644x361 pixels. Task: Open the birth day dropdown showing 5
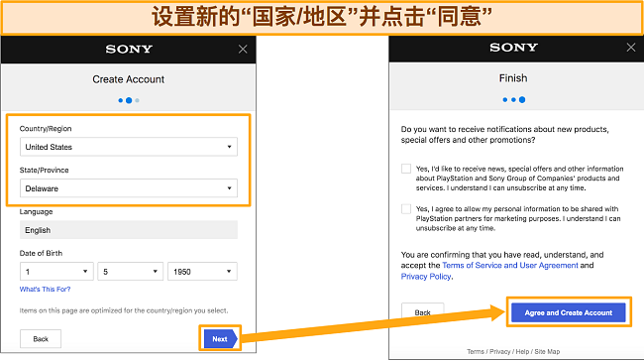tap(130, 272)
